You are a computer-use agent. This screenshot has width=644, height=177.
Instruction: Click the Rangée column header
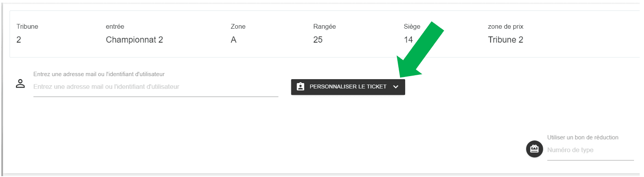click(x=324, y=27)
